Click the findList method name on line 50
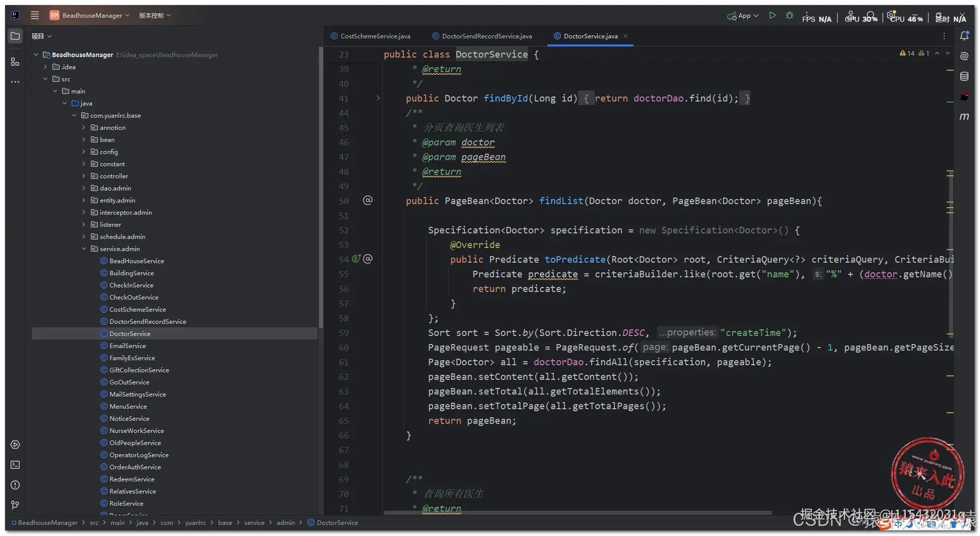The image size is (980, 536). 561,201
